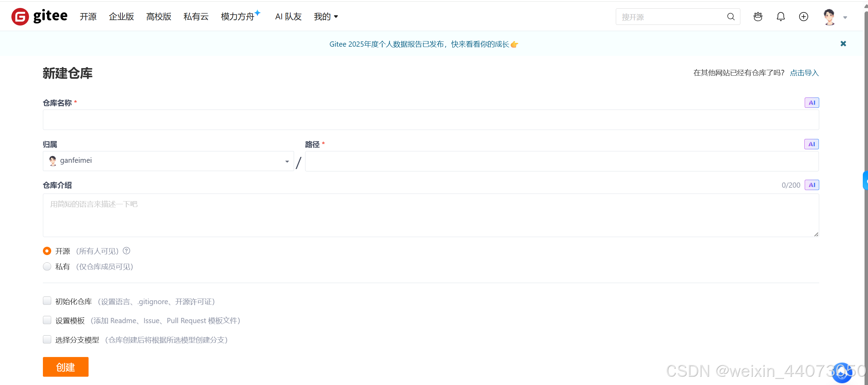Open the avatar account dropdown arrow
The image size is (868, 385).
pos(845,17)
